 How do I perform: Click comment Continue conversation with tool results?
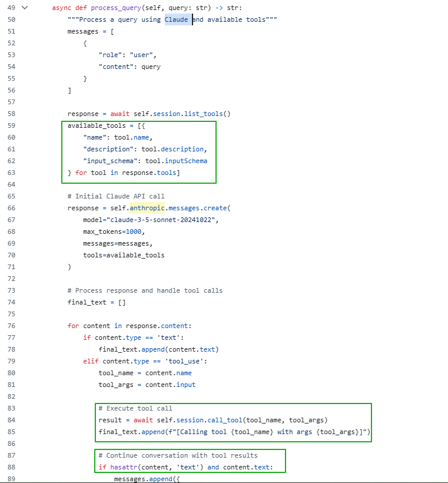point(178,455)
